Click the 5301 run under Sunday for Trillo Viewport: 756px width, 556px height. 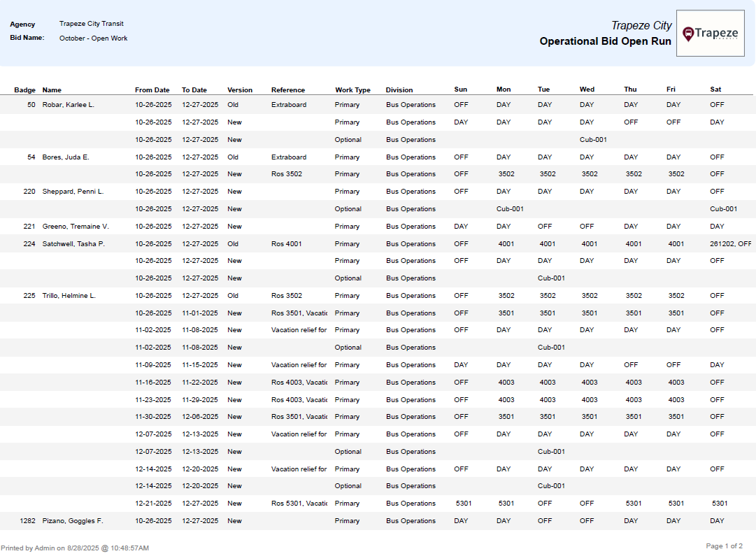tap(461, 503)
